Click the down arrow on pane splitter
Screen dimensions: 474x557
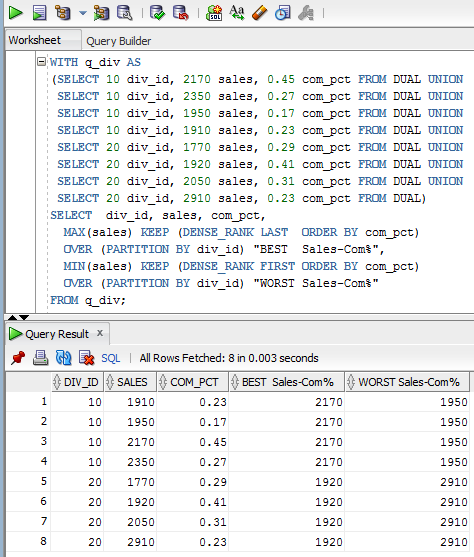coord(24,317)
